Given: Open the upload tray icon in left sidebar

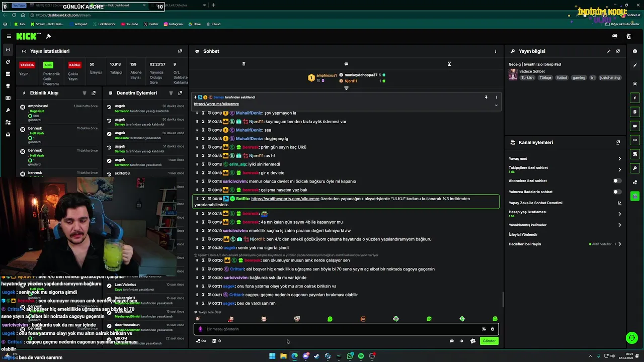Looking at the screenshot, I should 8,134.
